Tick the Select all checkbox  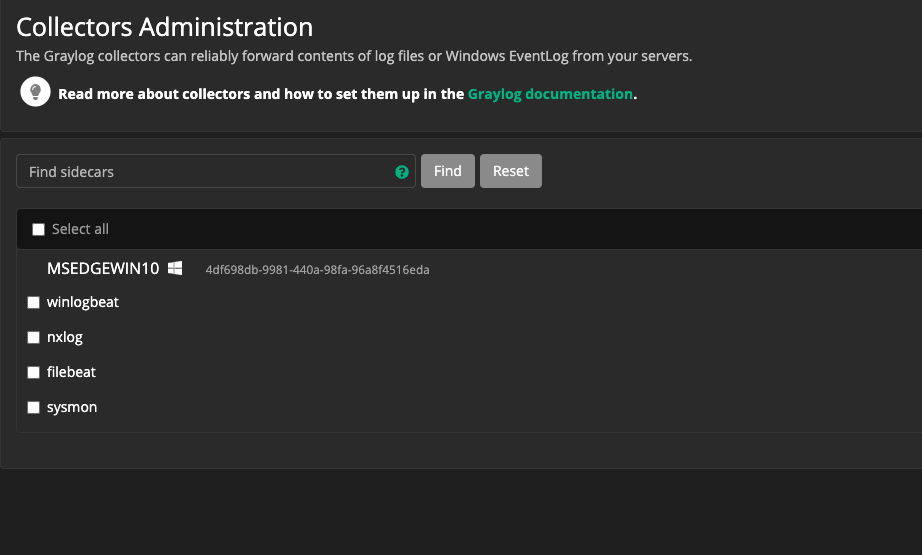[x=38, y=229]
